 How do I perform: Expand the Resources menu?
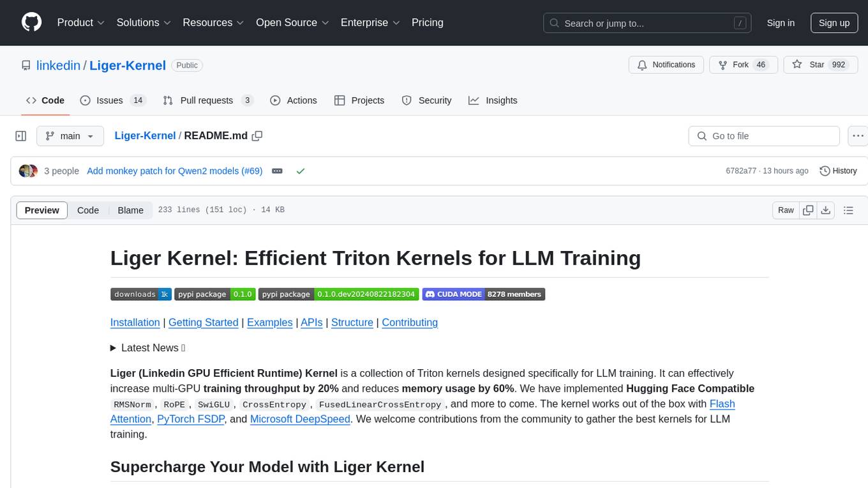[x=213, y=22]
